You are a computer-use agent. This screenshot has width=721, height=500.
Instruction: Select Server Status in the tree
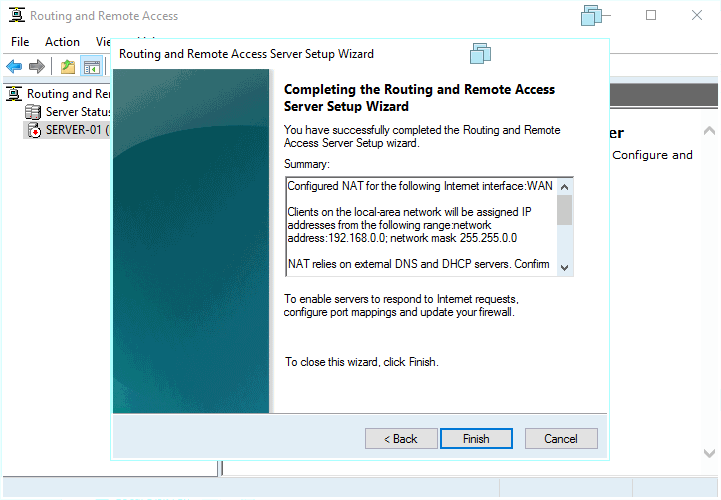(78, 112)
